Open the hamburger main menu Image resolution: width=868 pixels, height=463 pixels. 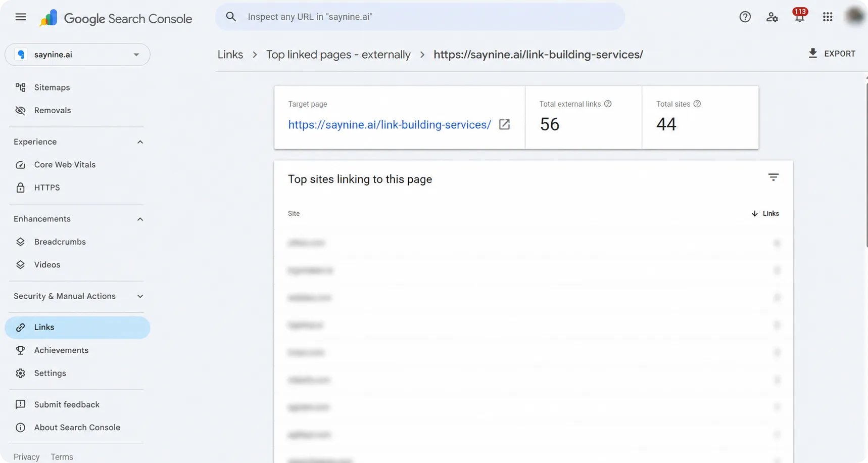tap(21, 17)
